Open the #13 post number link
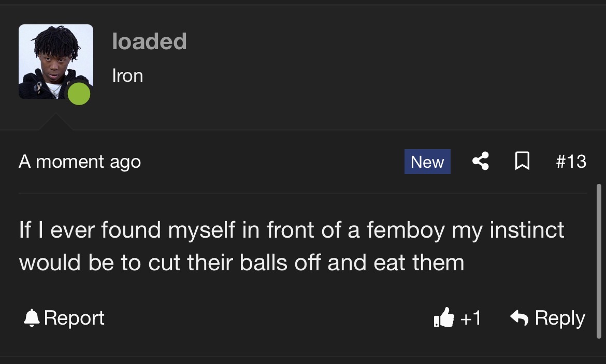 pyautogui.click(x=571, y=161)
